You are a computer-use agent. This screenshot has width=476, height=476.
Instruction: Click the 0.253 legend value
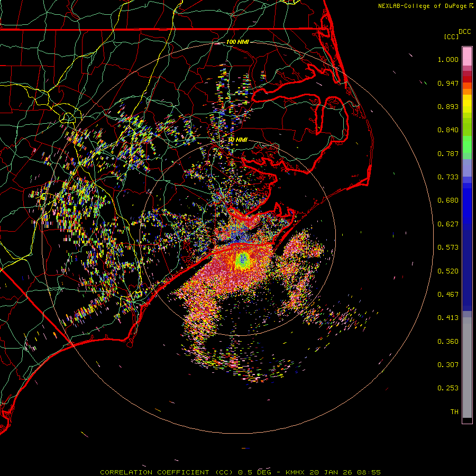[448, 388]
